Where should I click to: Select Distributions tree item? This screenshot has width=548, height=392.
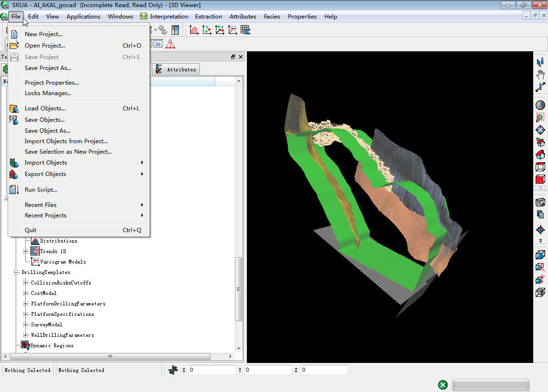coord(59,241)
